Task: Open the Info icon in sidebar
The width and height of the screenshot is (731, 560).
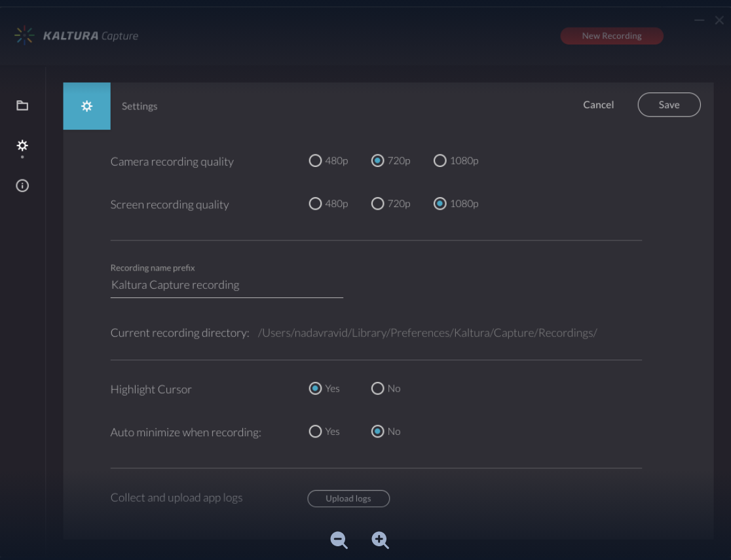Action: tap(22, 185)
